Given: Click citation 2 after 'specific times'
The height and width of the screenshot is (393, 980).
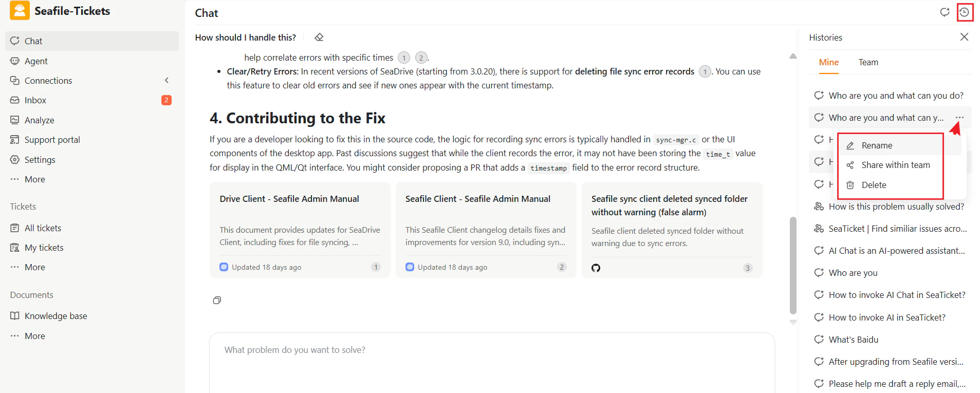Looking at the screenshot, I should click(x=421, y=58).
